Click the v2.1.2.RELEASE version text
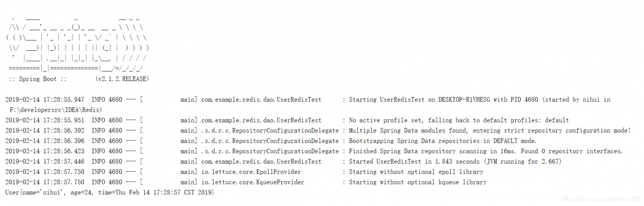Screen dimensions: 644x206 122,80
